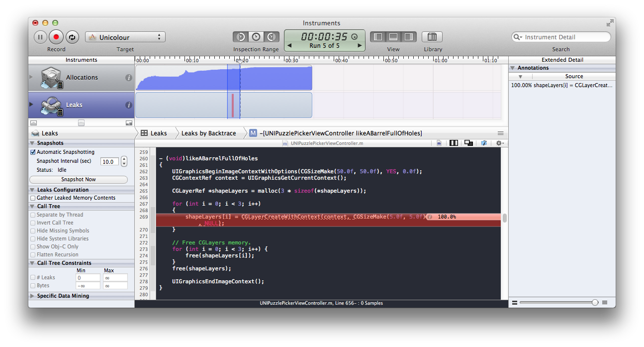644x347 pixels.
Task: Expand the Leaks instrument track
Action: [x=32, y=105]
